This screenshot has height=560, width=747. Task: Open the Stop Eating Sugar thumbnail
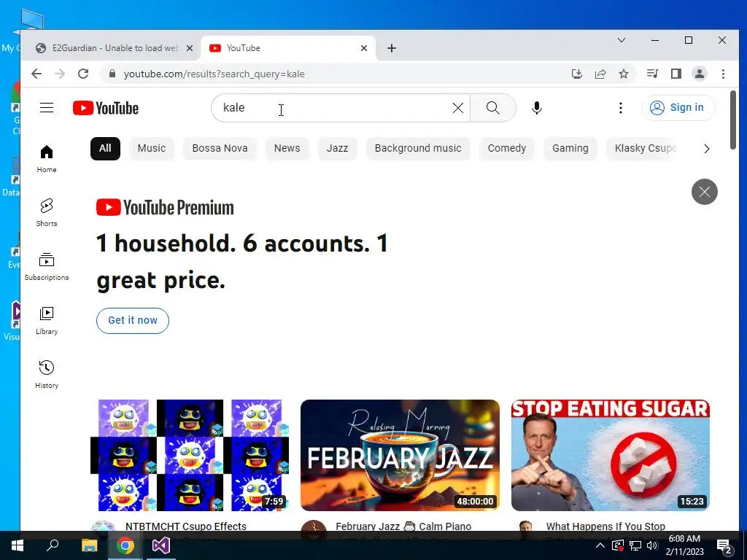pos(611,455)
